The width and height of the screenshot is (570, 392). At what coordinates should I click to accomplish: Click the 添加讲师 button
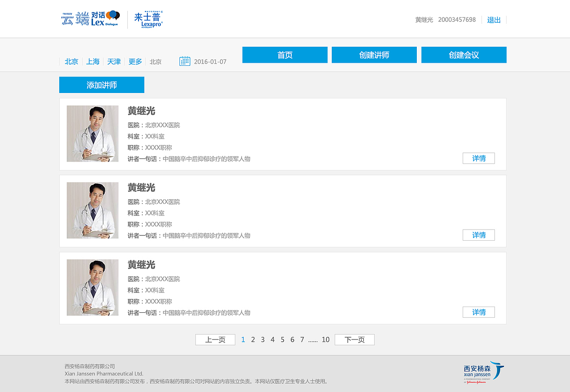[x=102, y=85]
